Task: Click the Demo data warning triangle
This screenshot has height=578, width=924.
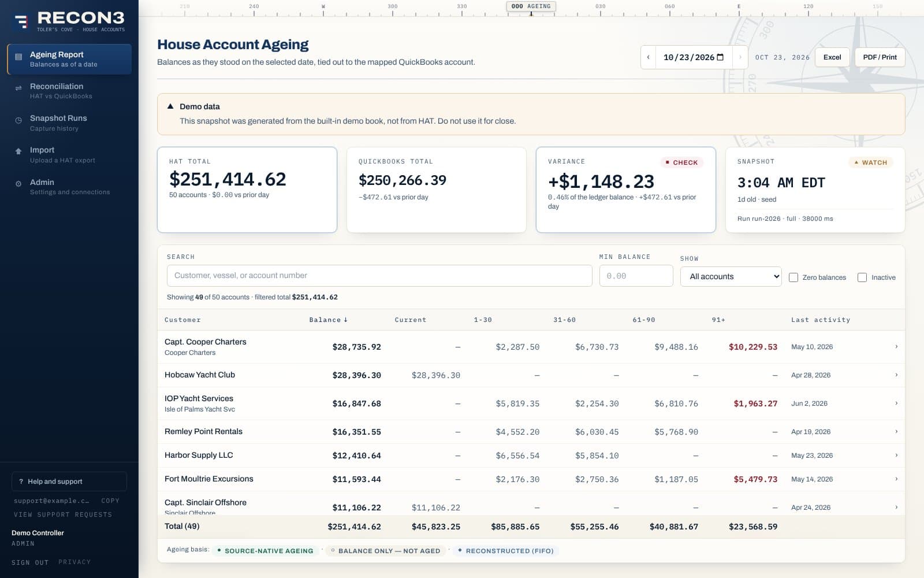Action: (x=170, y=106)
